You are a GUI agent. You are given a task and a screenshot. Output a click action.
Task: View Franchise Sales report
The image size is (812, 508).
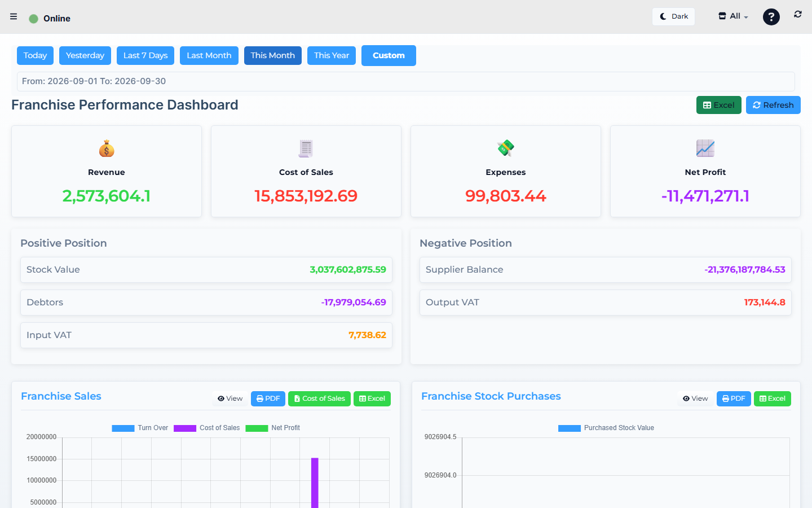pos(230,398)
